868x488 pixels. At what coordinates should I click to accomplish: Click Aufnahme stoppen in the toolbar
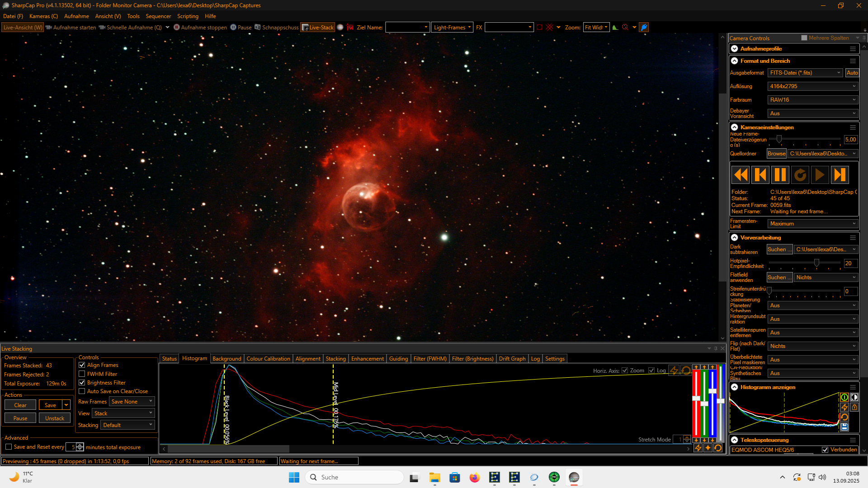[200, 28]
